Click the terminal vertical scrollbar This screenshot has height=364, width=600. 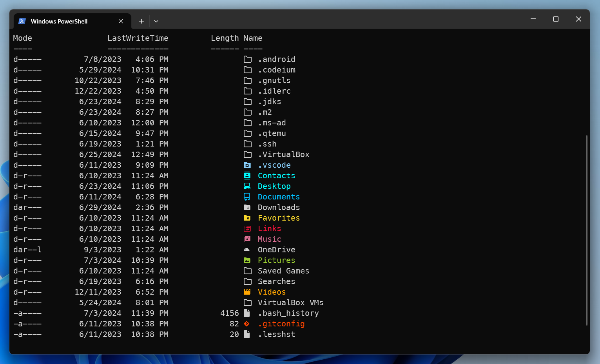pos(587,230)
